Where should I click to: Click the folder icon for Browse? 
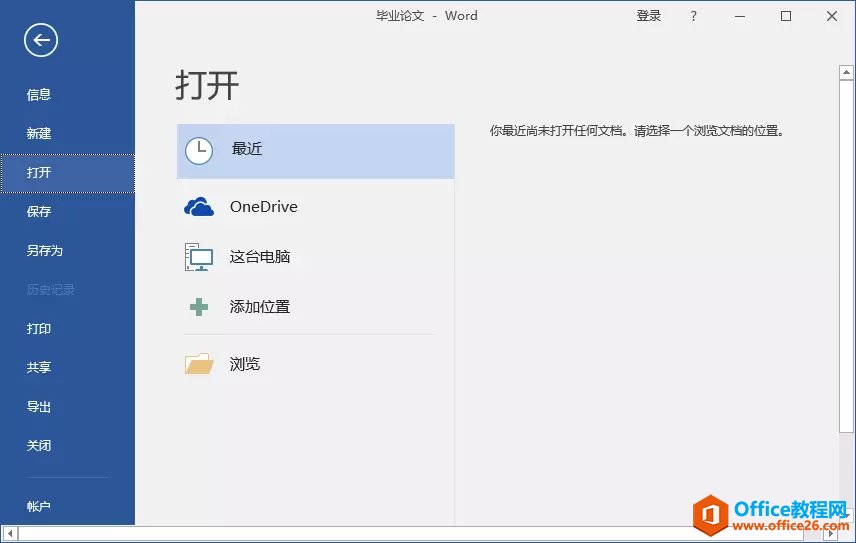click(199, 363)
